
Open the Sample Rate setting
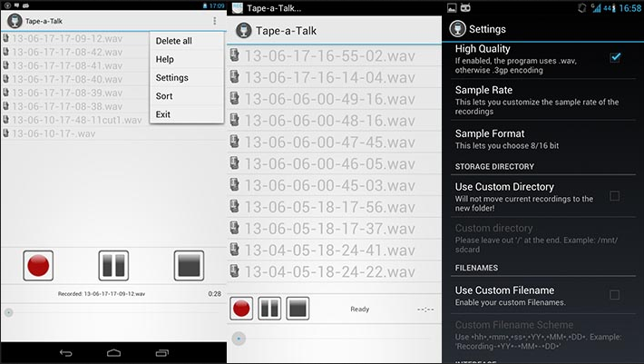coord(543,100)
